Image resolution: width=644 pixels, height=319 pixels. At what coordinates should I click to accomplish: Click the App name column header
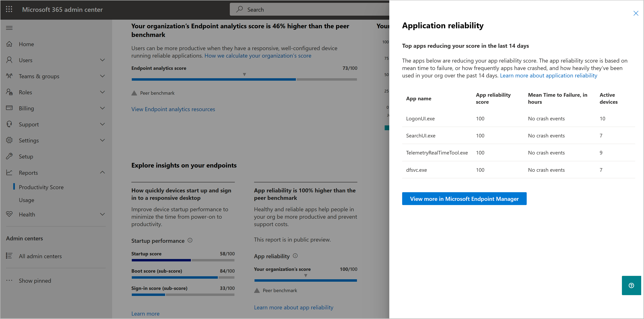pyautogui.click(x=418, y=98)
